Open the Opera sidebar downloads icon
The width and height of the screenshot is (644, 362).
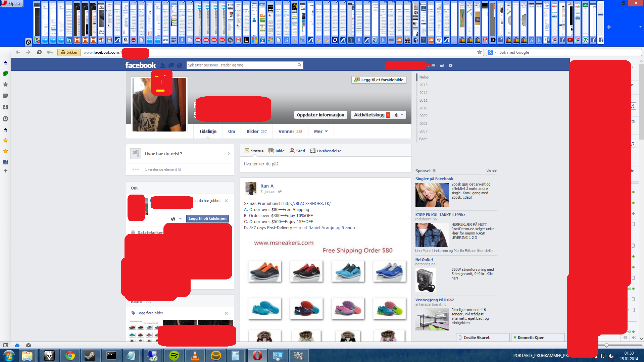tap(5, 107)
